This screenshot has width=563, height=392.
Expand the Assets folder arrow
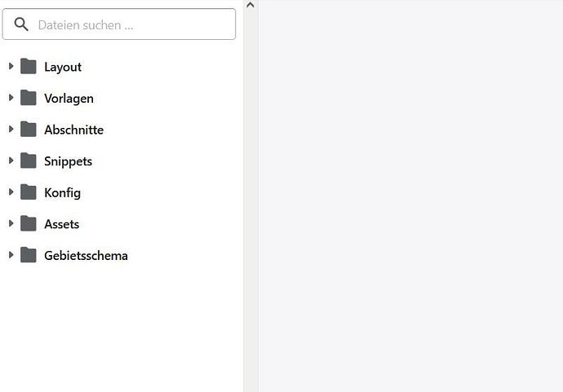coord(11,223)
